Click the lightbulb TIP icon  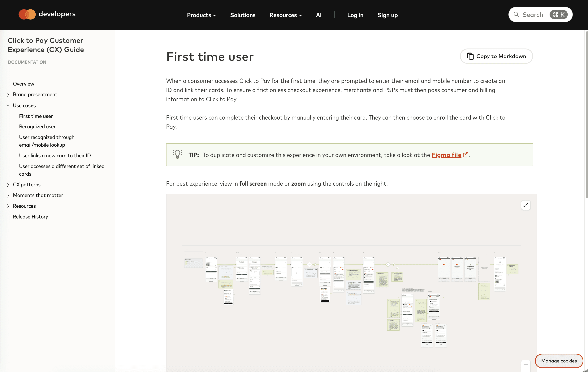(x=178, y=154)
